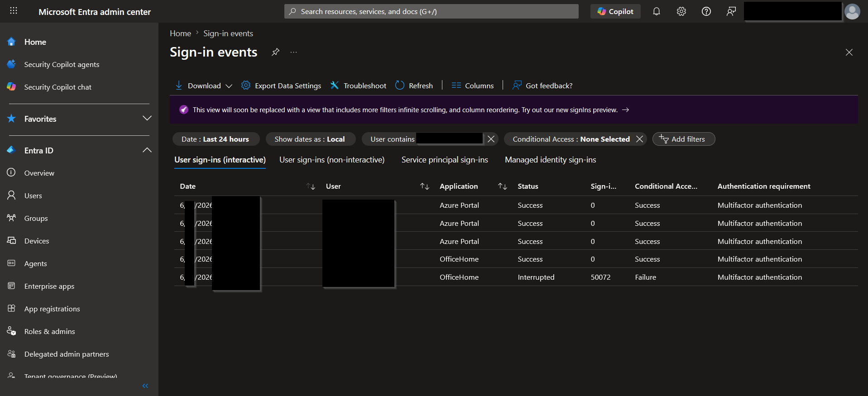Pin the Sign-in events page
868x396 pixels.
(x=275, y=52)
